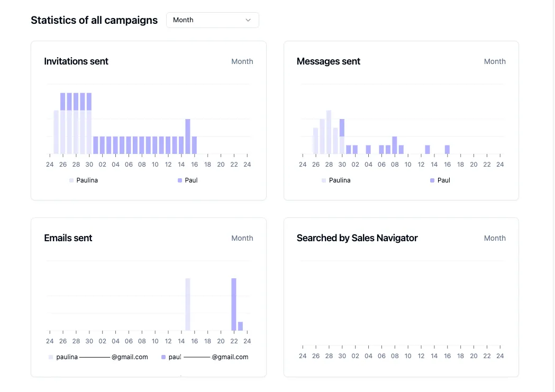Click Month label in Sales Navigator card
Viewport: 555px width, 392px height.
pyautogui.click(x=494, y=238)
